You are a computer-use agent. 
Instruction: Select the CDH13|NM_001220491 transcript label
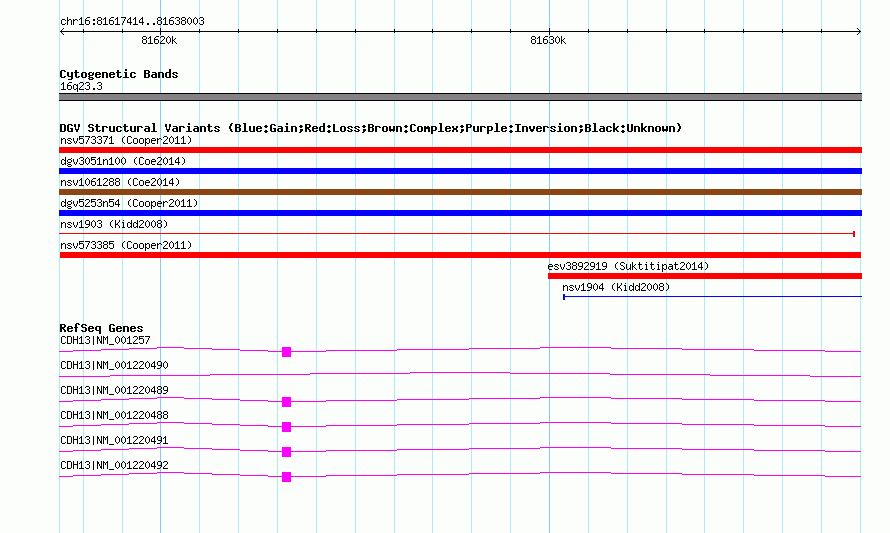click(114, 440)
